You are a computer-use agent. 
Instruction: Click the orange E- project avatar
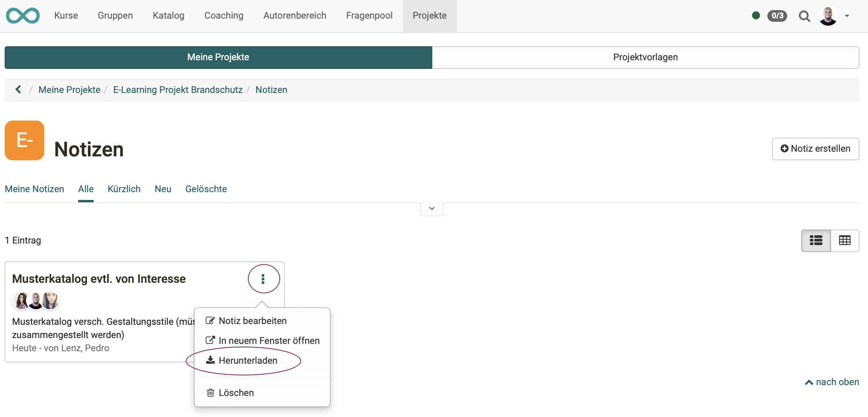[x=24, y=140]
